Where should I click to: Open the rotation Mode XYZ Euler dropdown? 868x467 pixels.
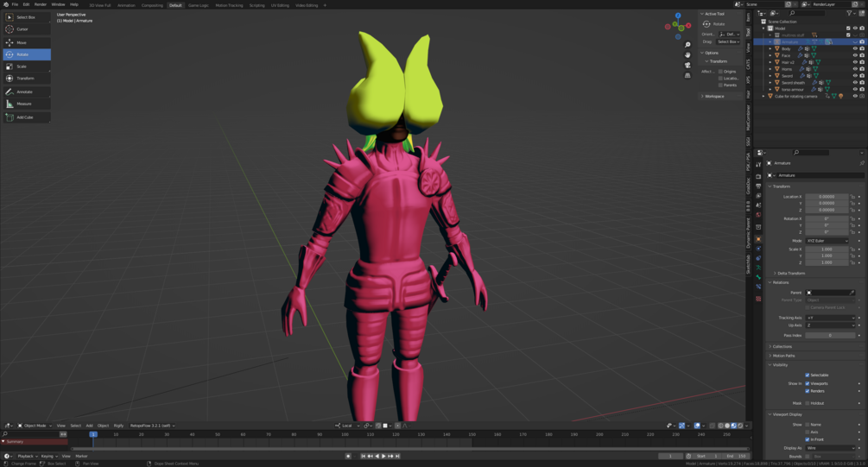[827, 241]
